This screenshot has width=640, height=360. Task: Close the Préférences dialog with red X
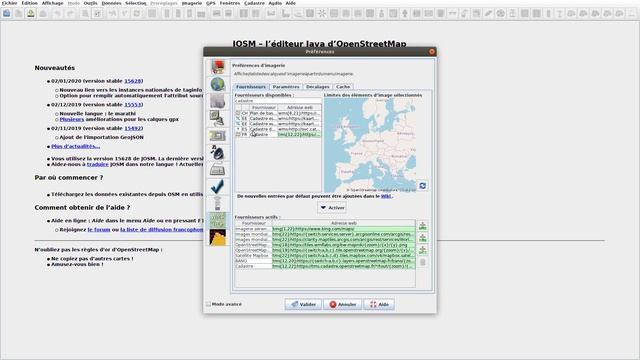click(x=432, y=51)
